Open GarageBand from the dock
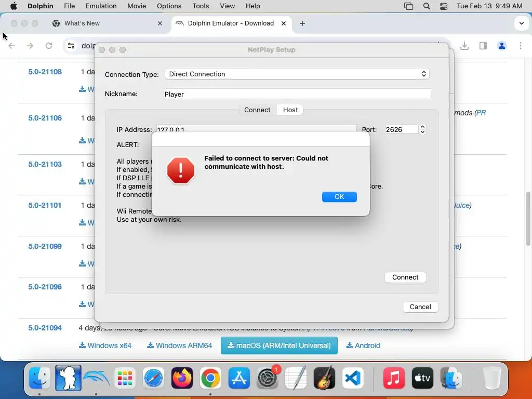This screenshot has width=532, height=399. coord(324,378)
